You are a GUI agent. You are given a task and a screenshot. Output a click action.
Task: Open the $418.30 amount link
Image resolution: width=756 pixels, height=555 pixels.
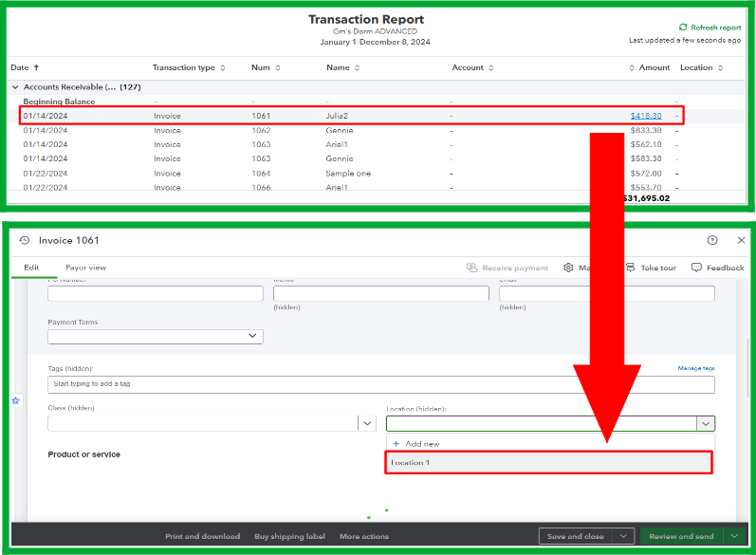(x=646, y=116)
